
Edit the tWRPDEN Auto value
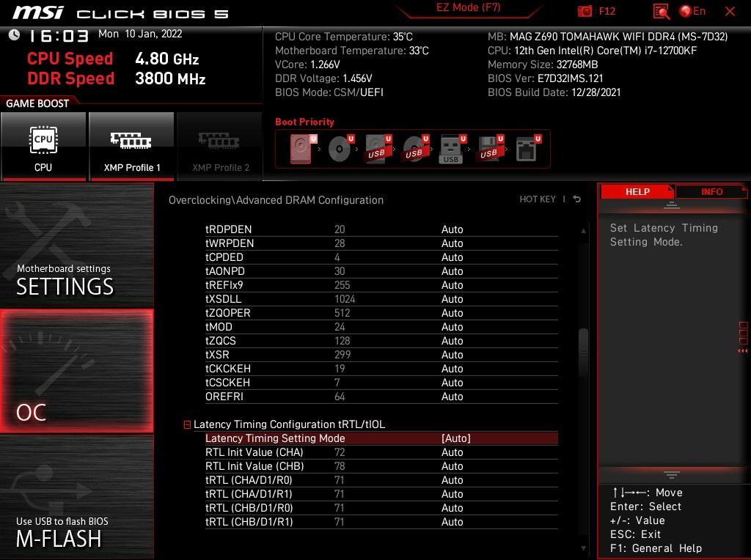point(452,243)
